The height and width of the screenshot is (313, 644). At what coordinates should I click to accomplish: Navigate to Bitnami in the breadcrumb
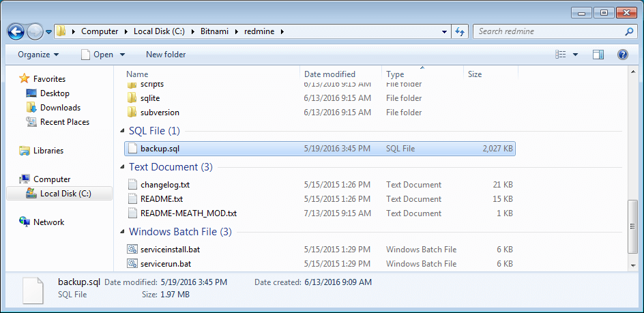coord(214,31)
